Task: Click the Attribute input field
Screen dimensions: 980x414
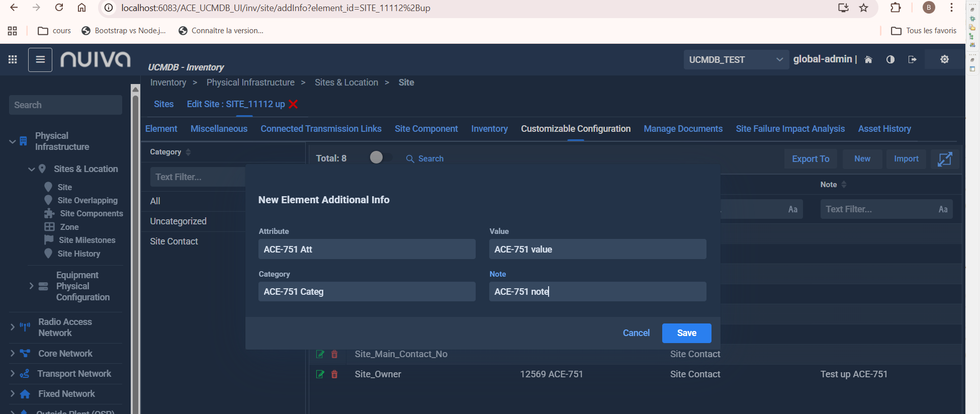Action: click(367, 249)
